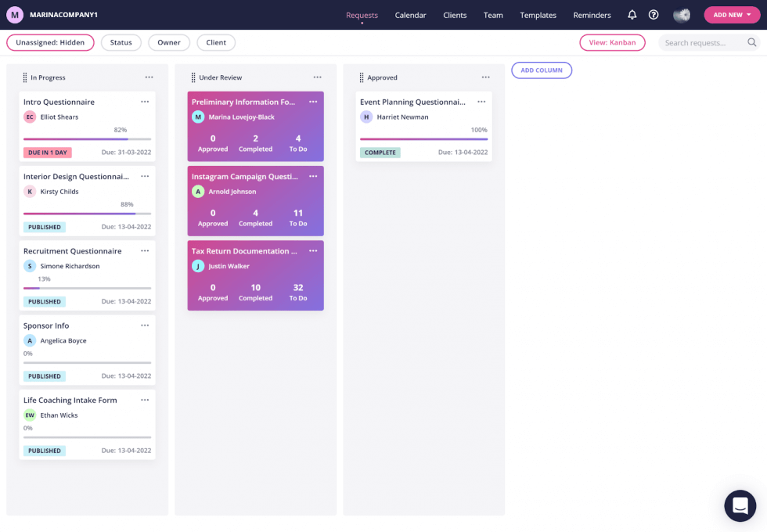Open the Tax Return Documentation card menu

313,251
